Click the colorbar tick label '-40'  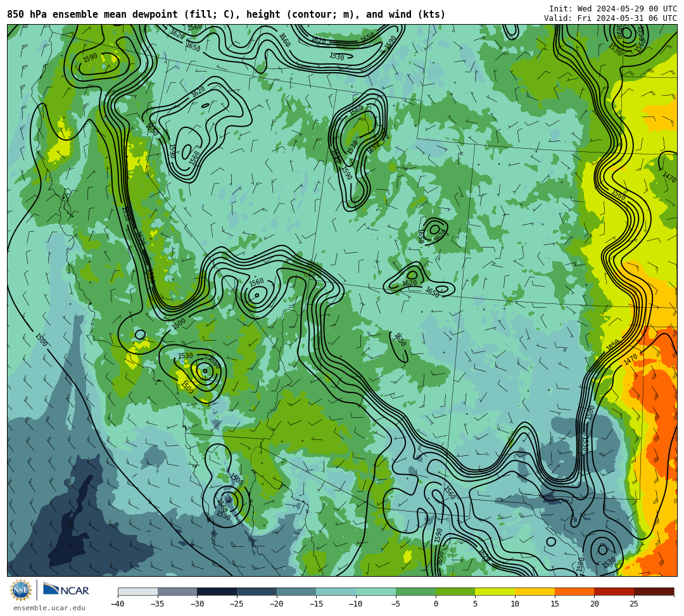click(117, 604)
